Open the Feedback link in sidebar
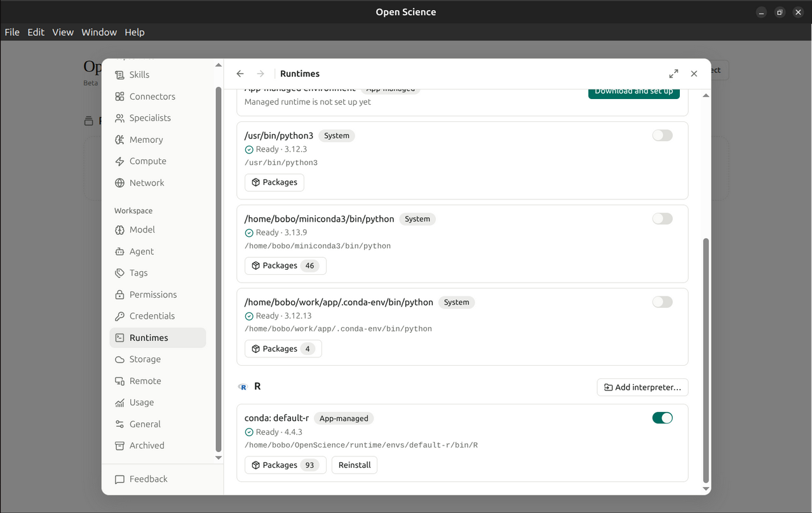 [x=141, y=479]
